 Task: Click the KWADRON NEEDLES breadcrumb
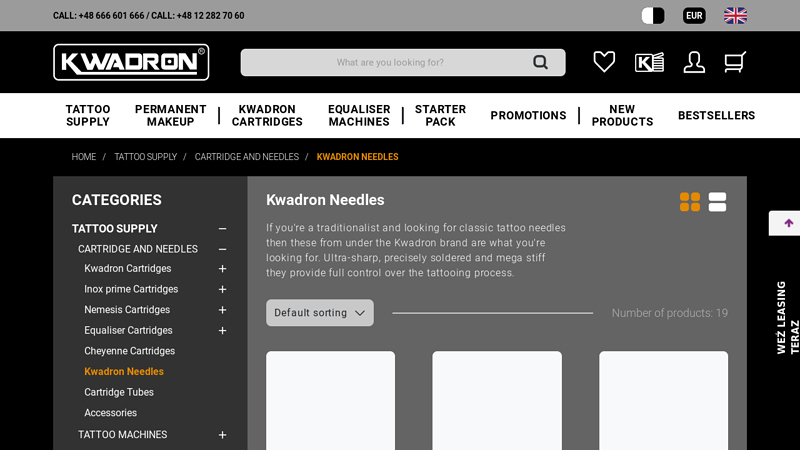pos(357,157)
